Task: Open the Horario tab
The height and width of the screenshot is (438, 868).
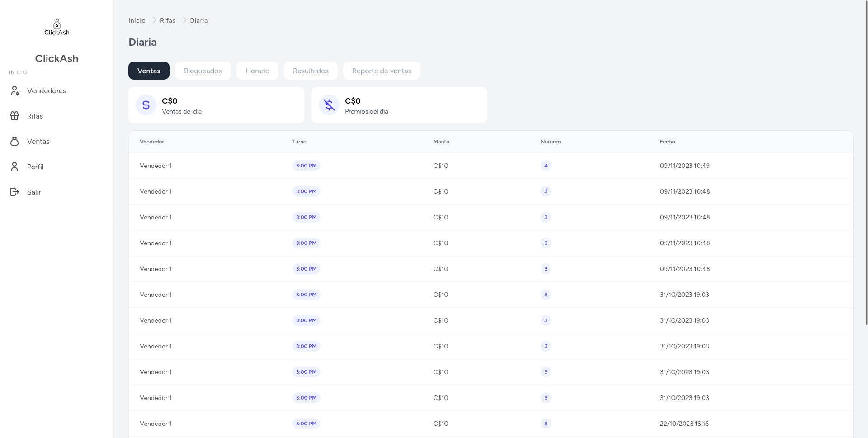Action: [x=257, y=71]
